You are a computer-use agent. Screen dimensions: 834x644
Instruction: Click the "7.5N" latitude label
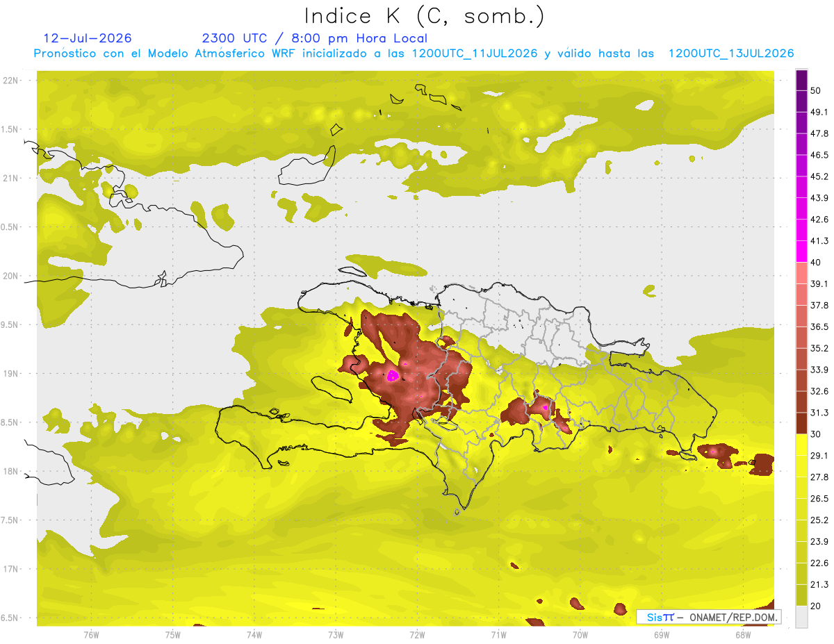point(10,520)
